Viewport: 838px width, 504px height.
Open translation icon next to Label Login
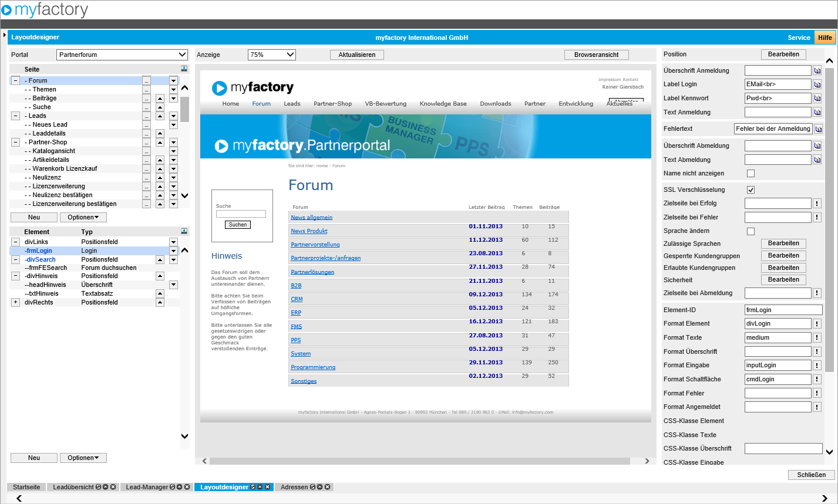click(x=817, y=84)
